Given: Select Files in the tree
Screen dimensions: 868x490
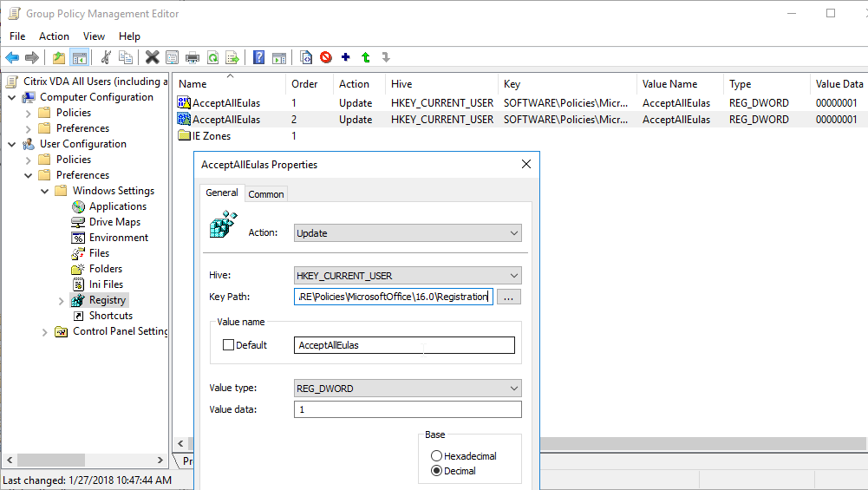Looking at the screenshot, I should (99, 253).
